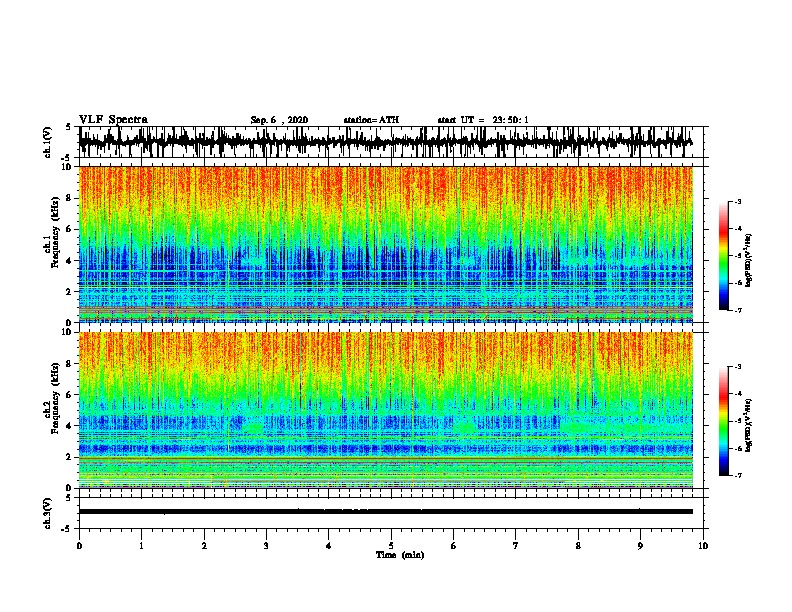Click the -7 value on ch.2 colorbar

point(738,475)
